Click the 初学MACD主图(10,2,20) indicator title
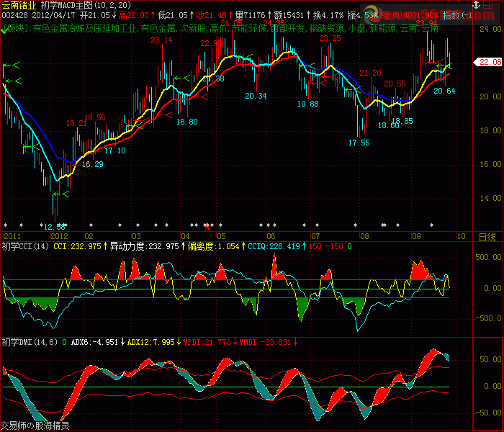This screenshot has height=432, width=504. click(86, 5)
